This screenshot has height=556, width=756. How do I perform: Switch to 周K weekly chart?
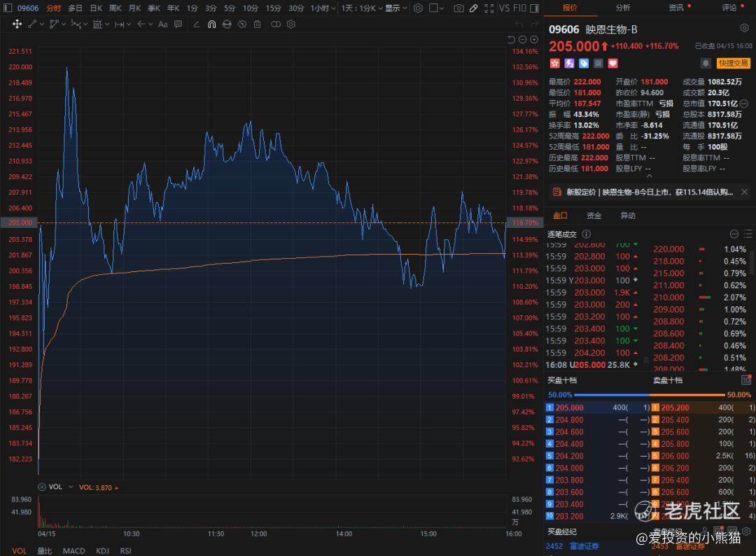click(115, 8)
